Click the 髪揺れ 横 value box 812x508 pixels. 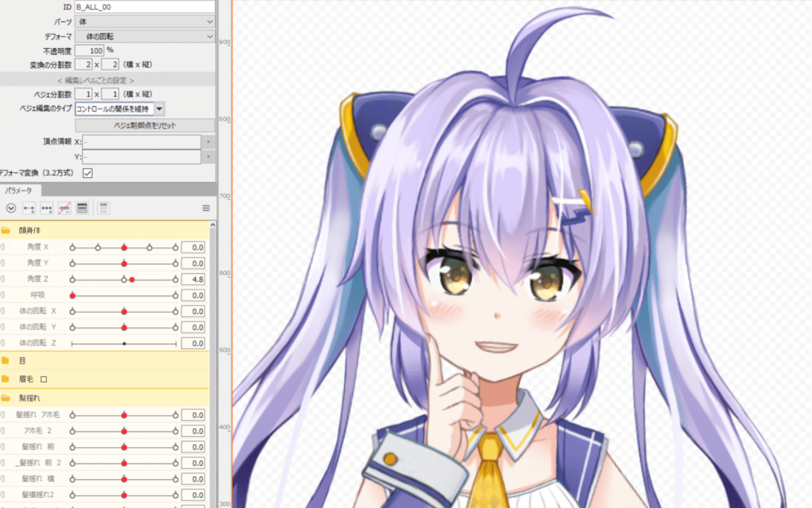pos(193,479)
